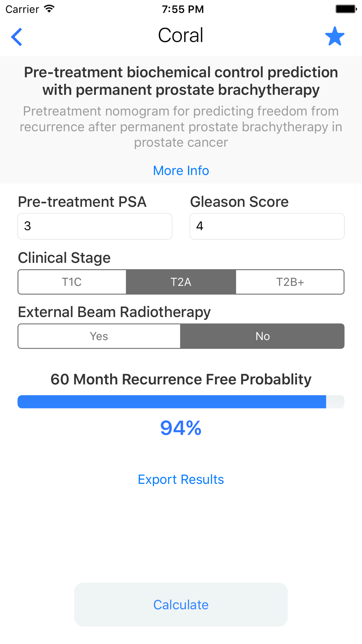
Task: Tap the Carrier label in status bar
Action: click(22, 9)
